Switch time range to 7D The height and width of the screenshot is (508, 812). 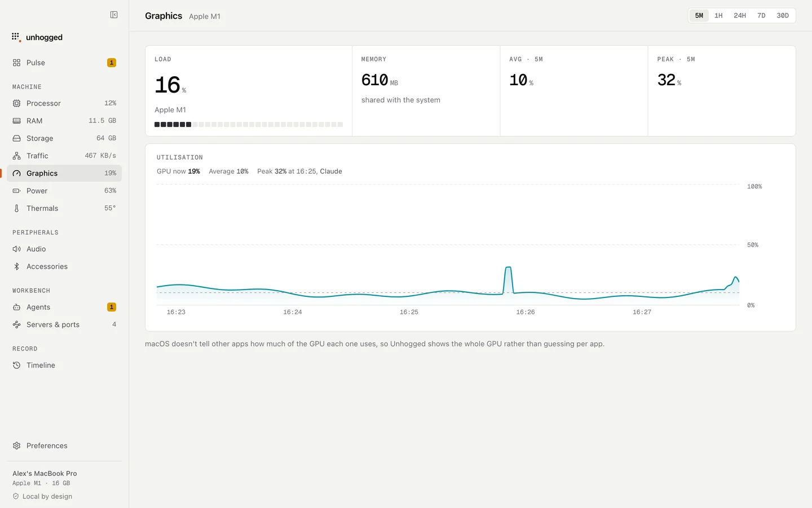761,15
